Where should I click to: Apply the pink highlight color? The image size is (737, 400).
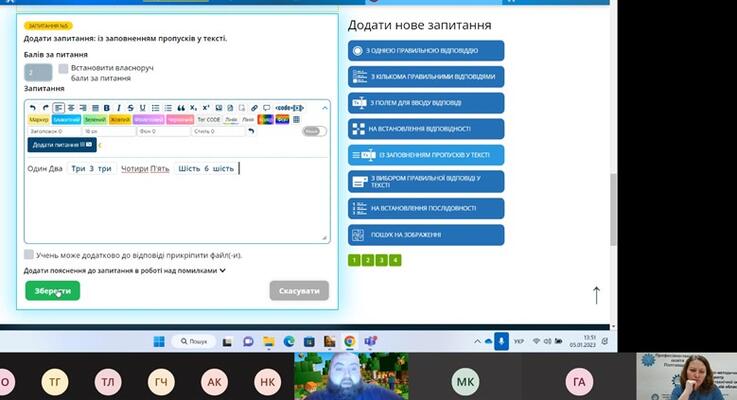point(180,120)
